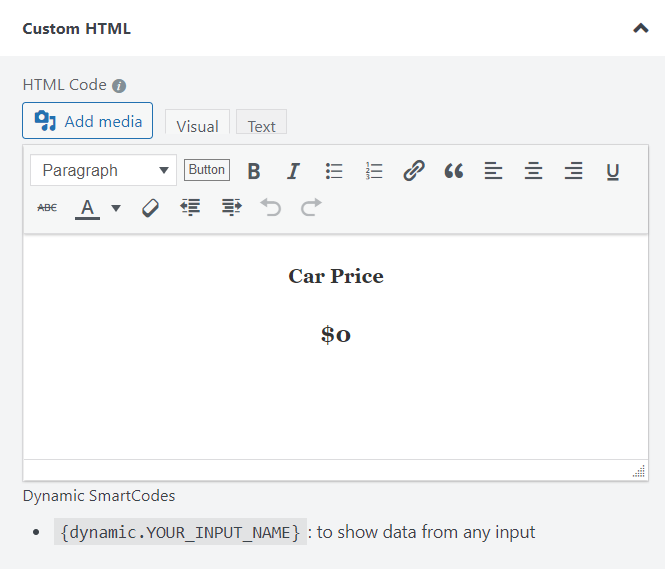The height and width of the screenshot is (569, 665).
Task: Insert a bulleted list
Action: (334, 171)
